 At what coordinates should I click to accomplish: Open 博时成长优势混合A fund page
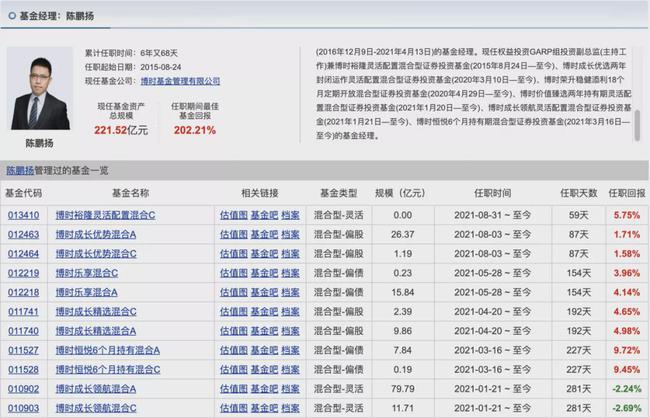(x=96, y=234)
